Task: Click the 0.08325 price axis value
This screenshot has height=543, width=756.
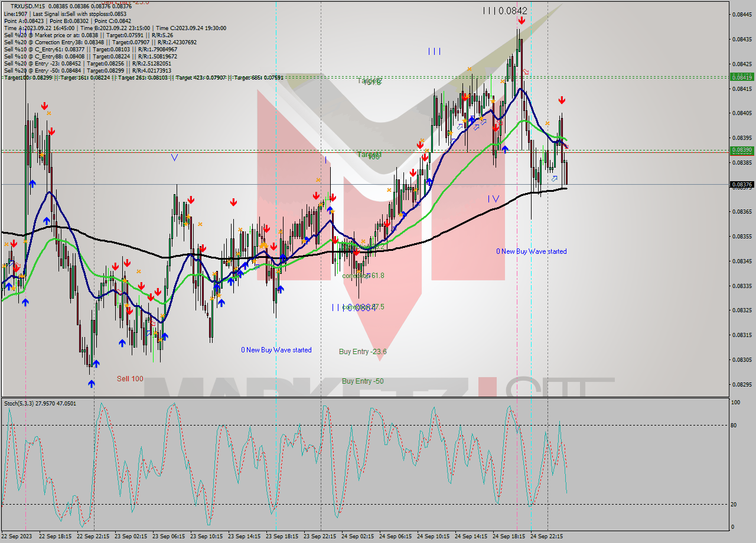Action: (x=742, y=310)
